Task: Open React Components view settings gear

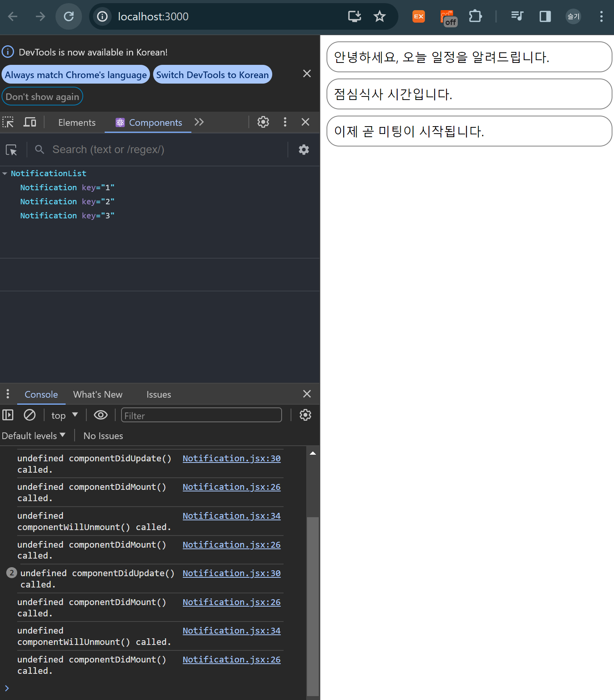Action: coord(304,150)
